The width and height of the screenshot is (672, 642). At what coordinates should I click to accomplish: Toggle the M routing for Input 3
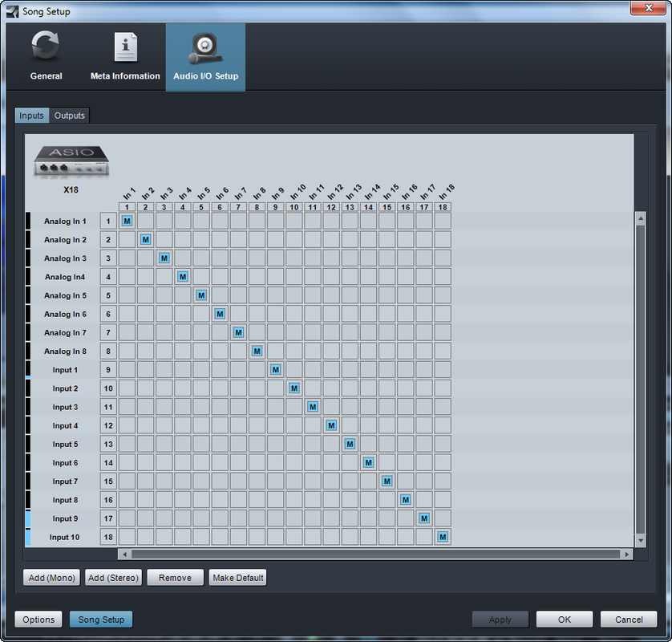point(313,407)
